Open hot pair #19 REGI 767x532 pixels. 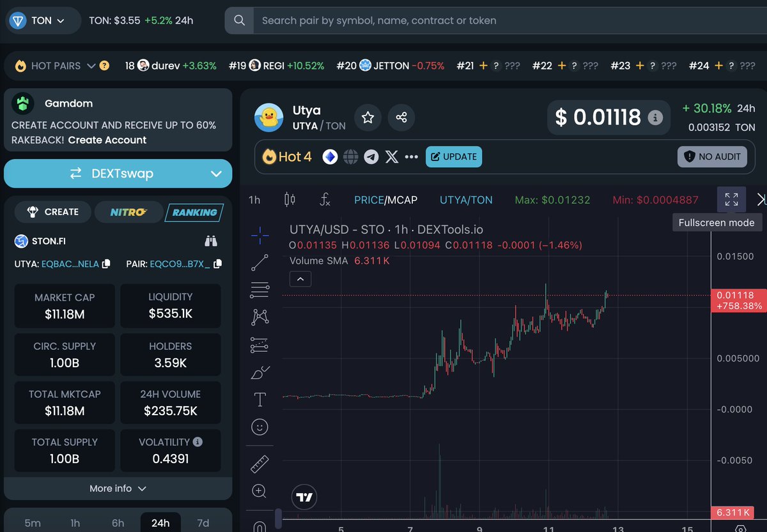tap(276, 66)
